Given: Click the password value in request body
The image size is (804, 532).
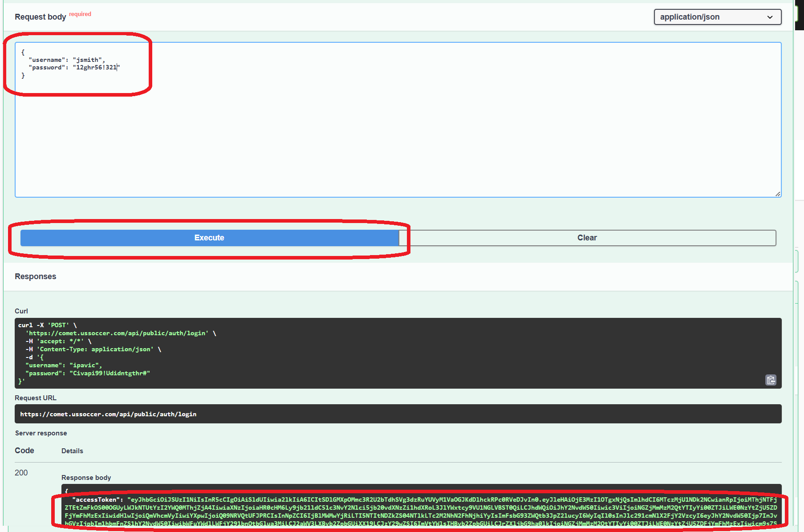Looking at the screenshot, I should 96,68.
